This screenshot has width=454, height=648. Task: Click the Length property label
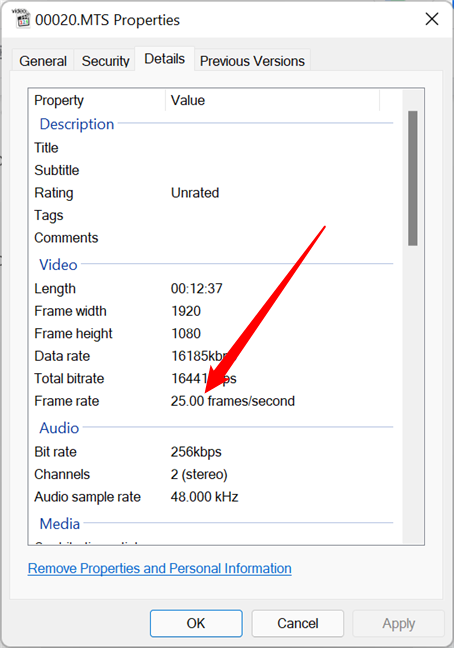(55, 288)
